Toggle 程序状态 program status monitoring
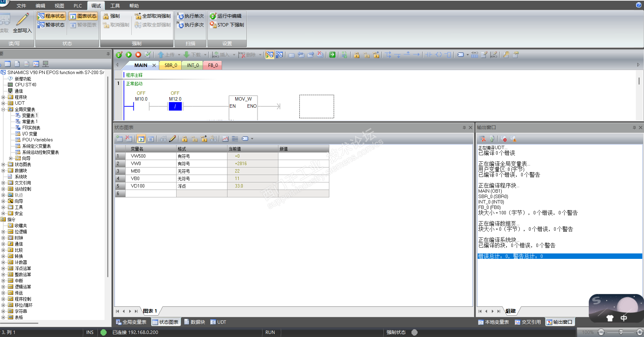The width and height of the screenshot is (644, 337). (x=51, y=16)
